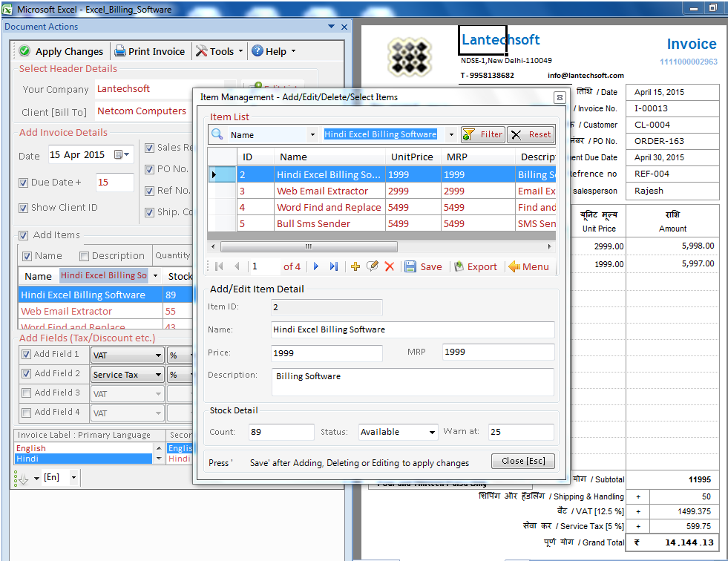
Task: Toggle Due Date + checkbox
Action: [x=23, y=183]
